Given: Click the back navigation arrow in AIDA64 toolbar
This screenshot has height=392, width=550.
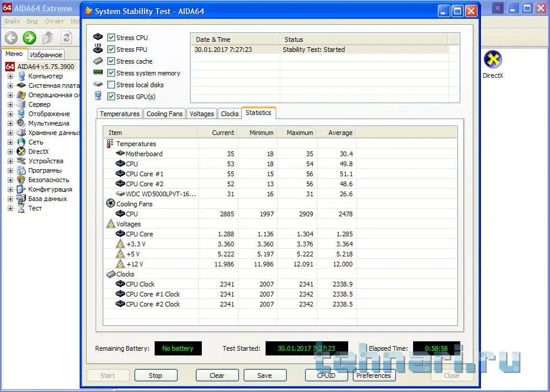Looking at the screenshot, I should (11, 38).
